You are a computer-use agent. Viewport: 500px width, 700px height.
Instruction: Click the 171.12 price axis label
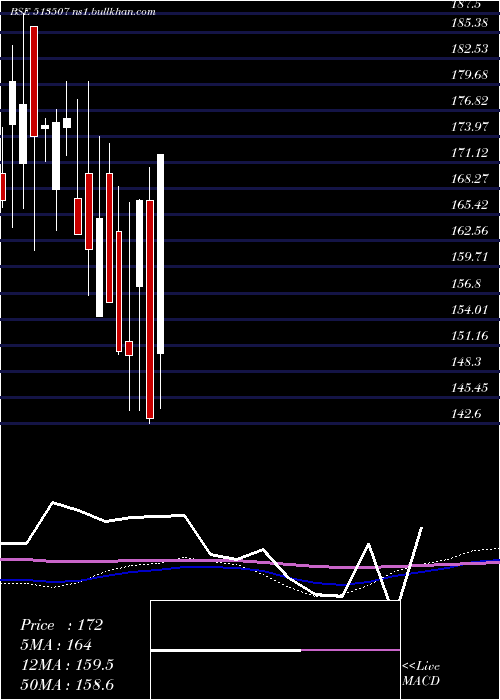coord(470,153)
